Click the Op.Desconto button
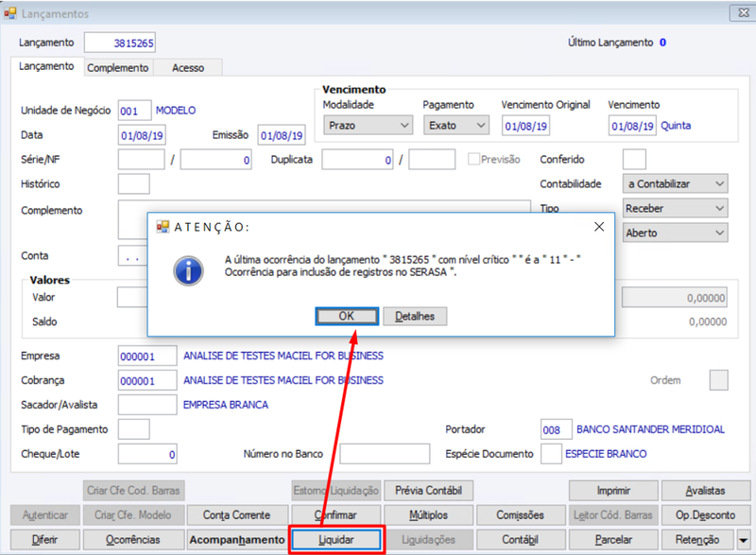This screenshot has width=756, height=555. tap(706, 515)
